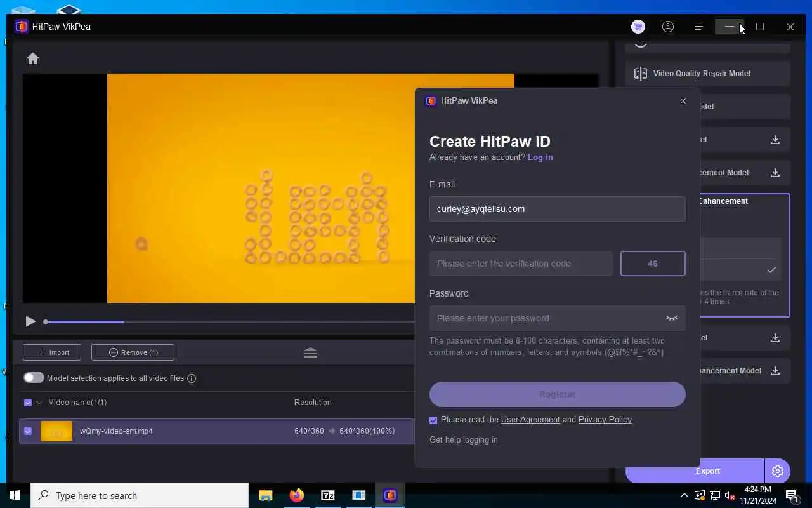The width and height of the screenshot is (812, 508).
Task: Open the Windows Start menu
Action: (x=15, y=495)
